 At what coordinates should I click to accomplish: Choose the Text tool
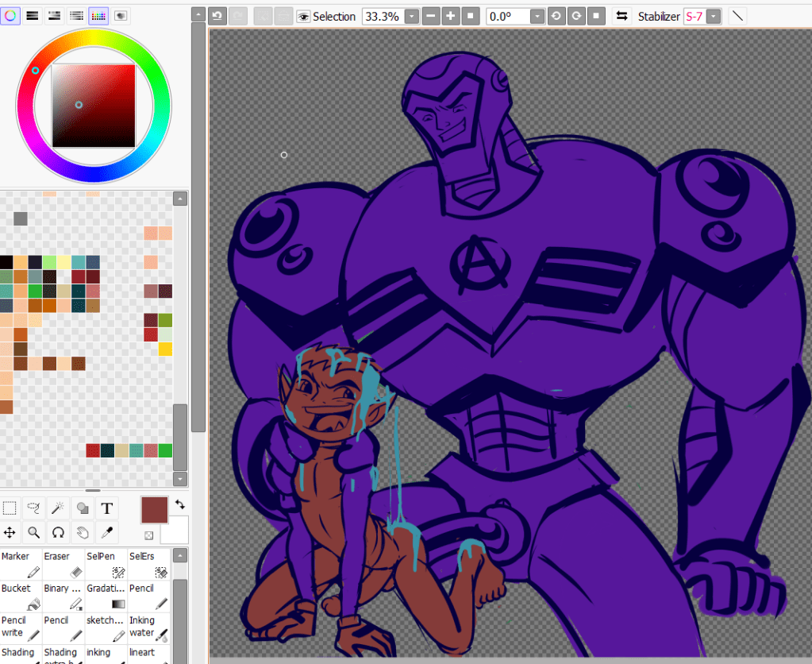[x=107, y=508]
